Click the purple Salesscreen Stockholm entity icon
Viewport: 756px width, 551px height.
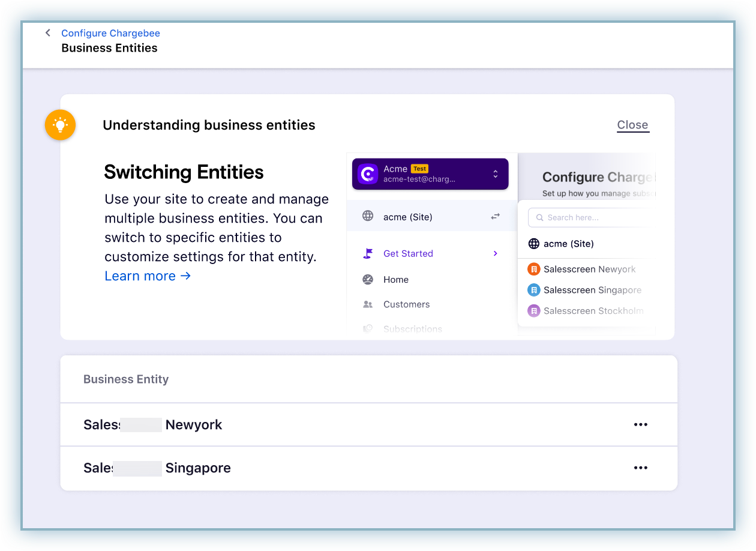point(533,311)
